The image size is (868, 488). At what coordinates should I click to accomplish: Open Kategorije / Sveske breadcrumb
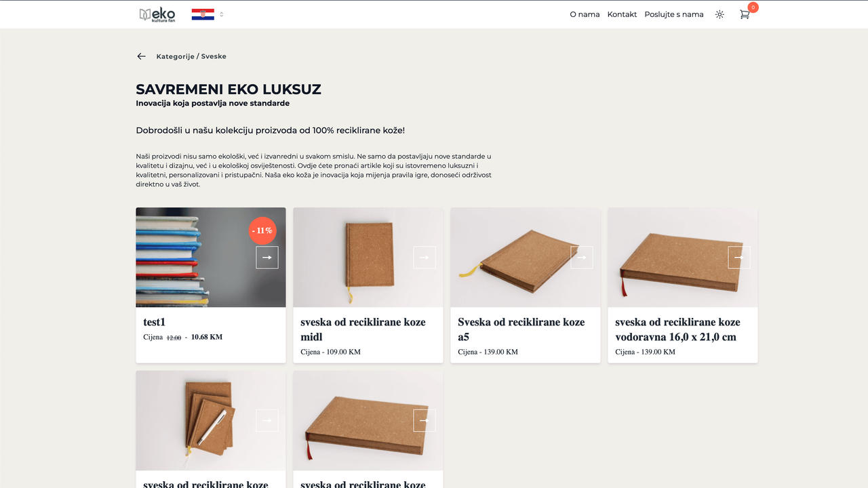pos(191,56)
